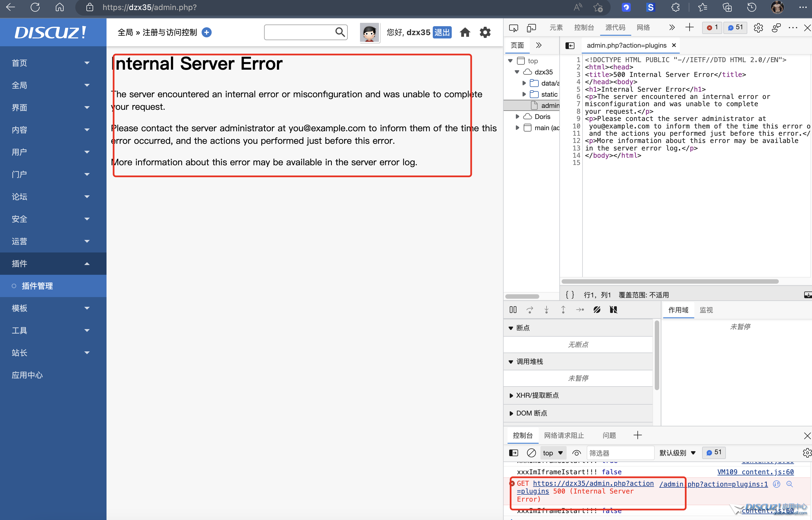The width and height of the screenshot is (812, 520).
Task: Click the live expression eye icon
Action: click(577, 453)
